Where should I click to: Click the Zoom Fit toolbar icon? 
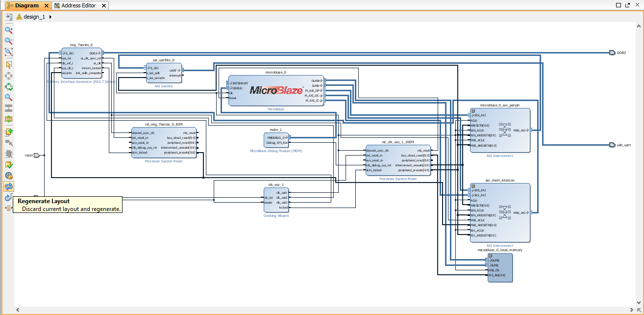8,52
